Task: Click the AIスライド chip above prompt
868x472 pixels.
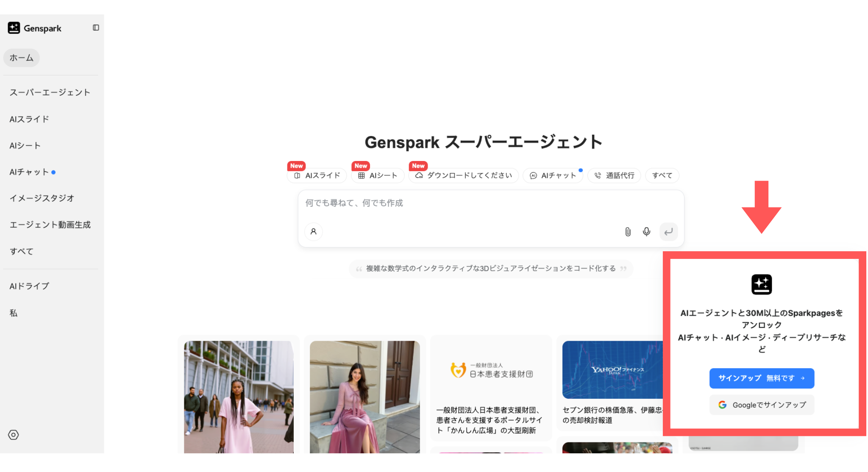Action: [x=317, y=175]
